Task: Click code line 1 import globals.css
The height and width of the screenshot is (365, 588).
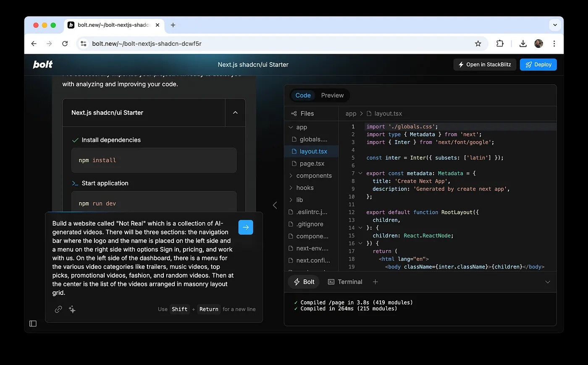Action: click(x=402, y=126)
